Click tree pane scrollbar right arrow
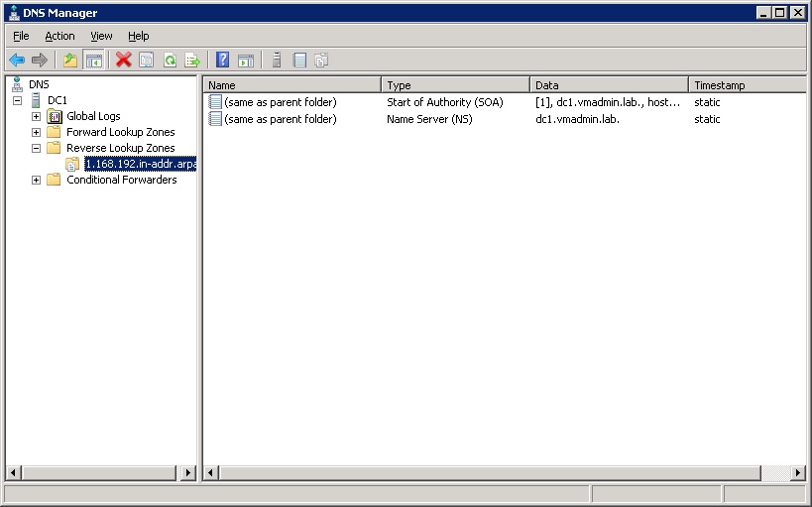 click(188, 473)
